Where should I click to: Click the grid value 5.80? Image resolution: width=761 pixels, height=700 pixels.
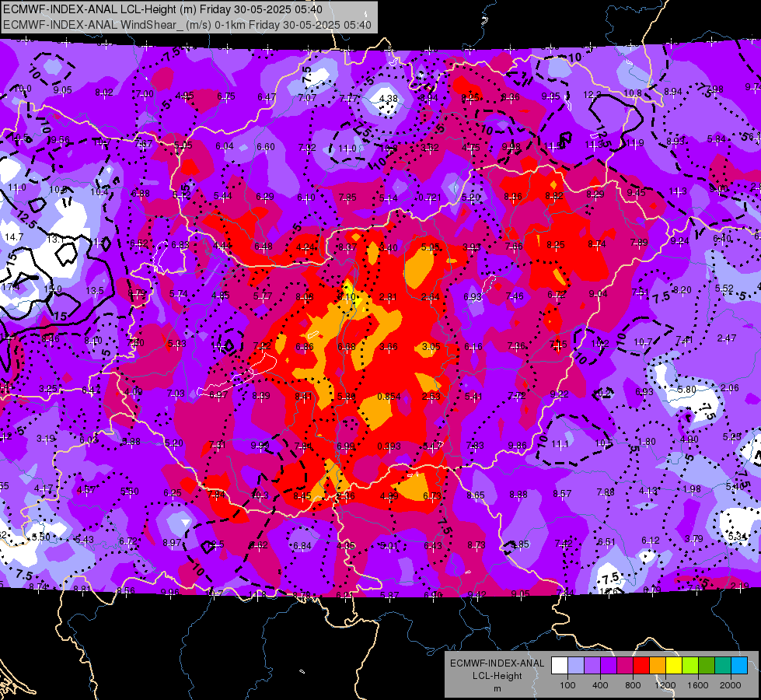click(x=686, y=390)
